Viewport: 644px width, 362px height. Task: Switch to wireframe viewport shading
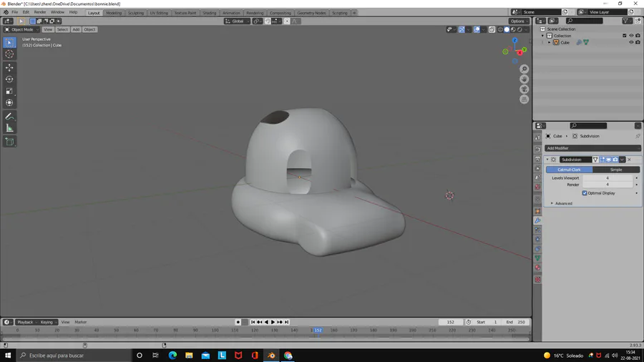point(500,29)
